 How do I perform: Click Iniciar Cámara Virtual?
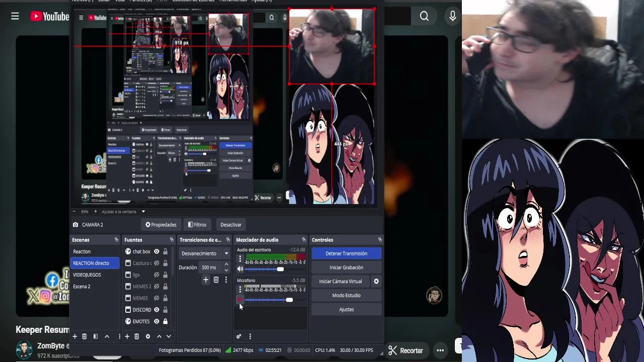pos(341,282)
